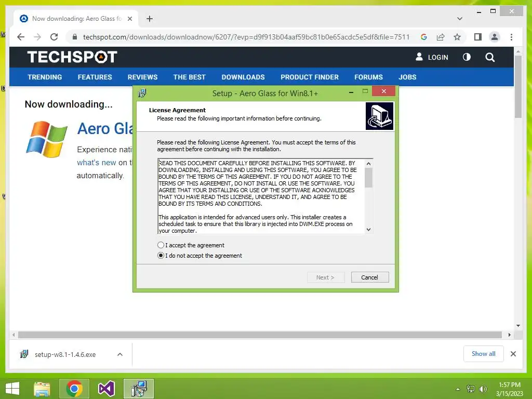Show hidden system tray icons

pos(458,389)
